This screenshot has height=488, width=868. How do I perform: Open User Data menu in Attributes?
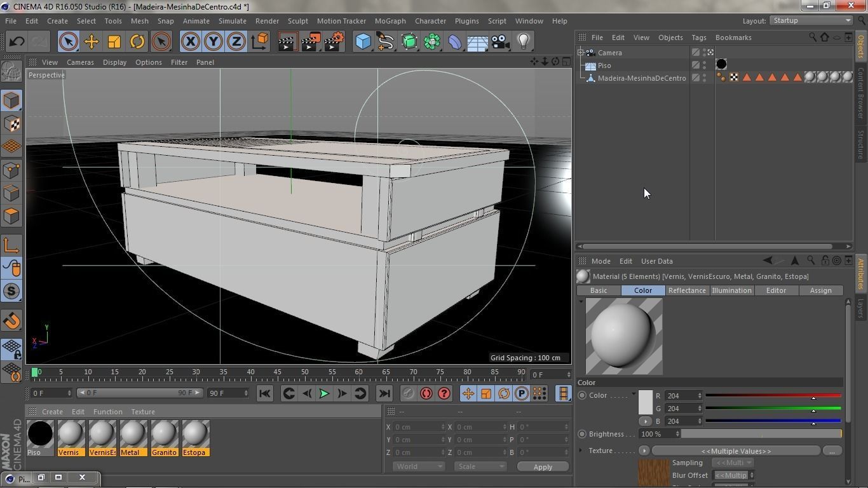coord(656,261)
